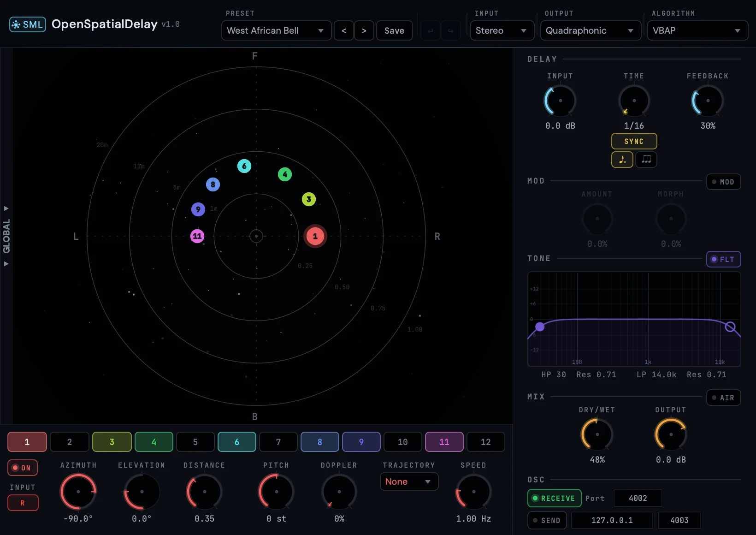Click the MOD AMOUNT knob
Image resolution: width=756 pixels, height=535 pixels.
pyautogui.click(x=597, y=219)
